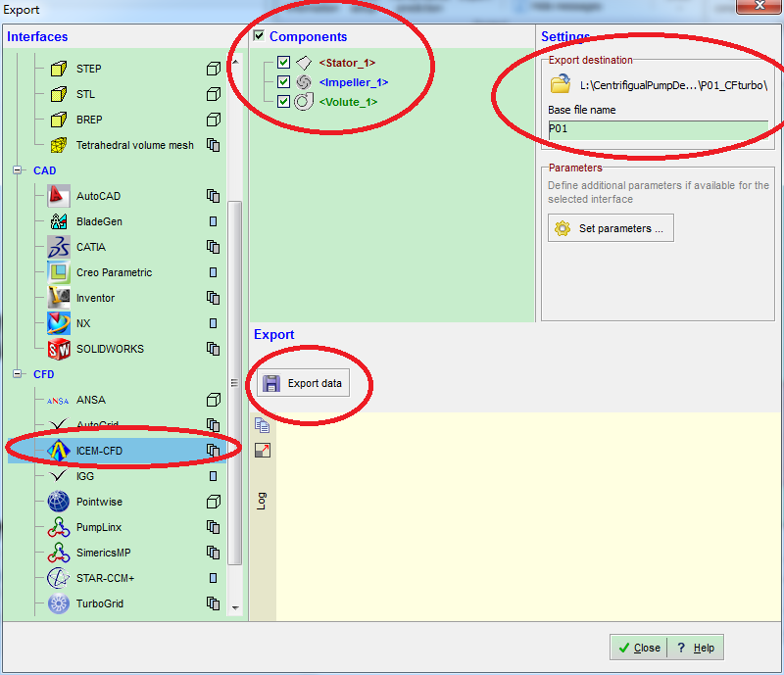This screenshot has height=675, width=784.
Task: Click the SOLIDWORKS logo icon
Action: (x=59, y=349)
